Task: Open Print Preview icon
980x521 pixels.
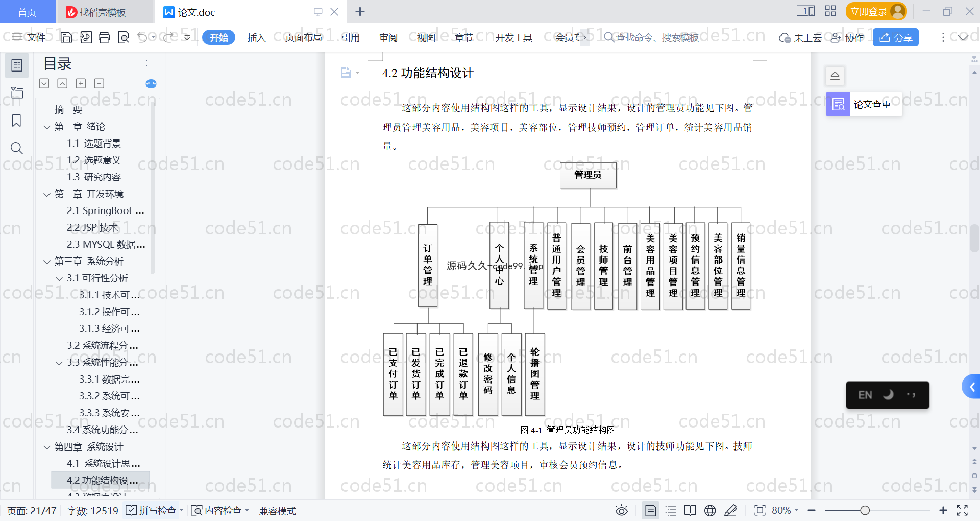Action: pyautogui.click(x=124, y=37)
